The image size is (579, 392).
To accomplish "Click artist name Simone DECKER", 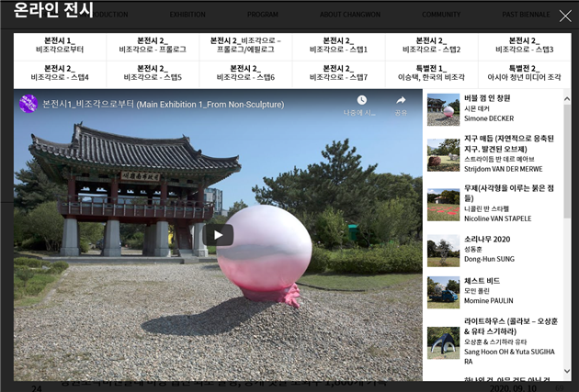I will coord(489,118).
